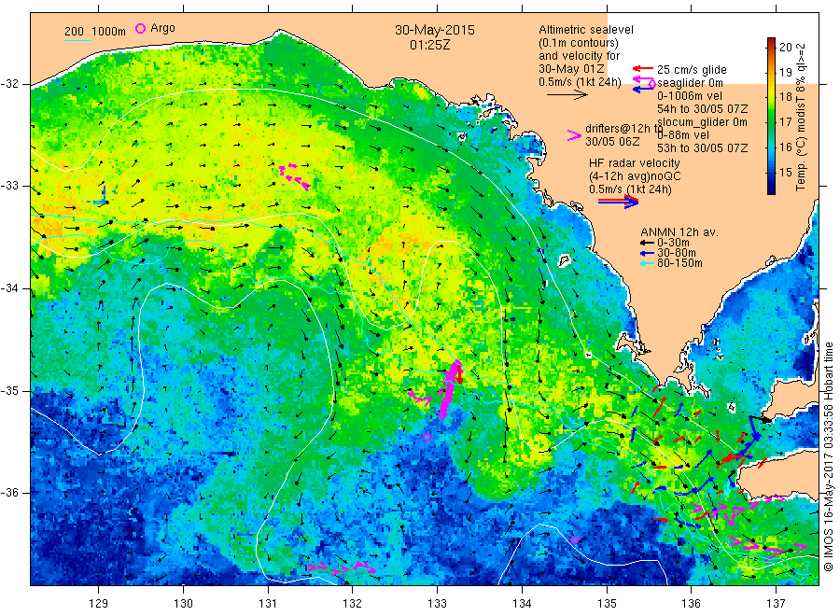Click the black altimetric velocity scale arrow
The height and width of the screenshot is (616, 840).
coord(567,95)
